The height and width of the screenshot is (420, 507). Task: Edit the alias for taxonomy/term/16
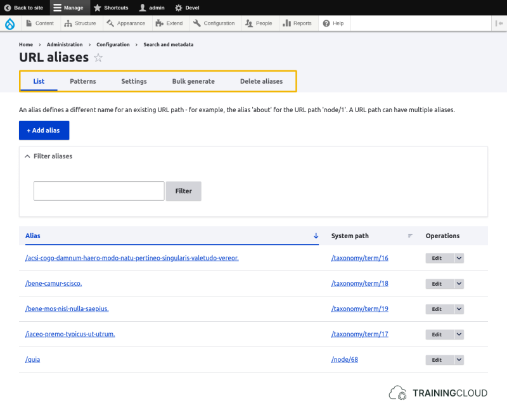(x=439, y=258)
